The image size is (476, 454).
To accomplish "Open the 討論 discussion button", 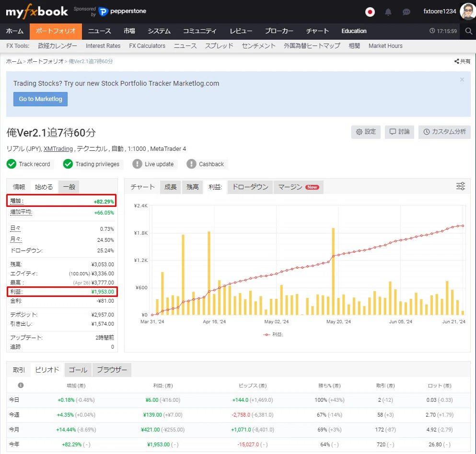I will (x=399, y=132).
